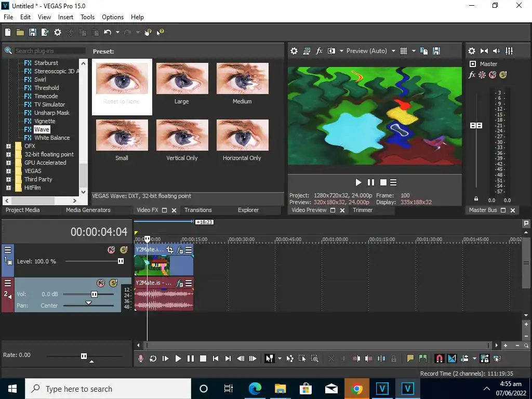Adjust audio track Vol slider
This screenshot has height=399, width=532.
coord(95,294)
